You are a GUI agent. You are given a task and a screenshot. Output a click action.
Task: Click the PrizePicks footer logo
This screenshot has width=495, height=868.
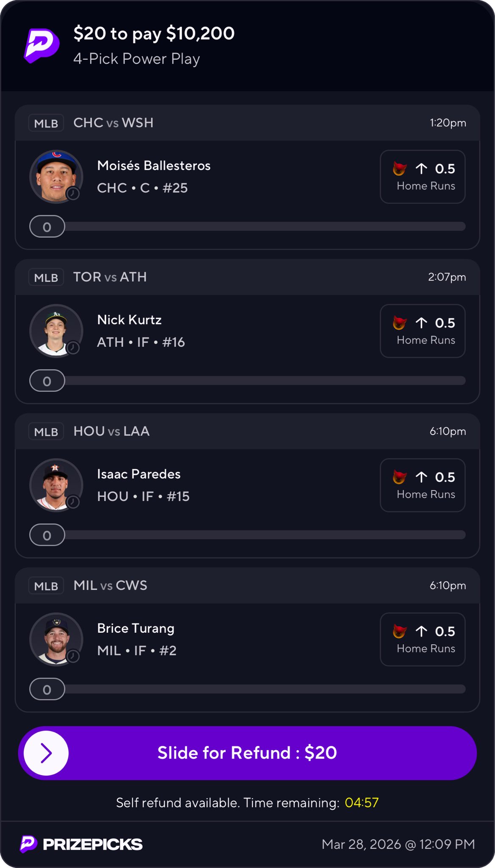(x=81, y=844)
